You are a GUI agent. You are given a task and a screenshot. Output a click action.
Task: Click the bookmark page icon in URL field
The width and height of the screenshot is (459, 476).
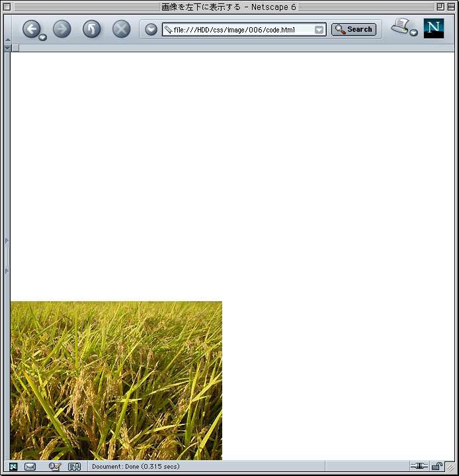[x=168, y=29]
